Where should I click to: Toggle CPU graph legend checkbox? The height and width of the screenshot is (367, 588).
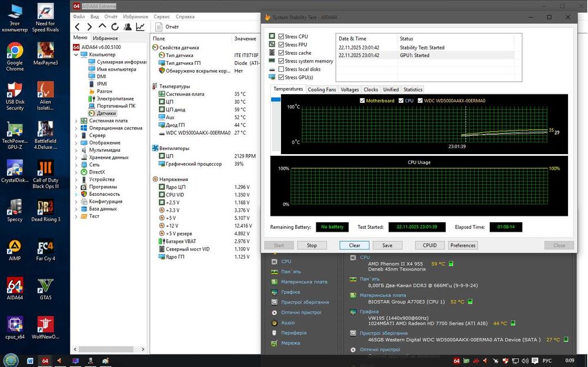point(401,101)
